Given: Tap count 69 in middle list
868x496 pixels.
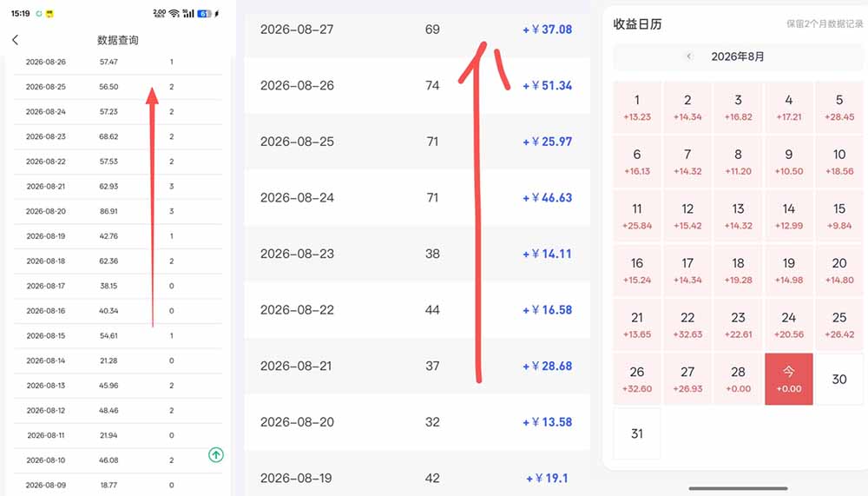Looking at the screenshot, I should click(432, 30).
